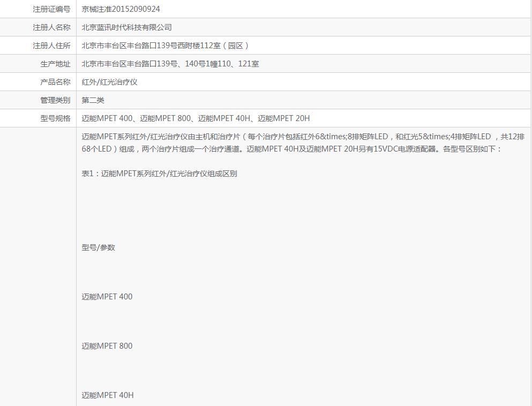Viewport: 532px width, 406px height.
Task: Select the 注册人住所 label
Action: pyautogui.click(x=51, y=46)
